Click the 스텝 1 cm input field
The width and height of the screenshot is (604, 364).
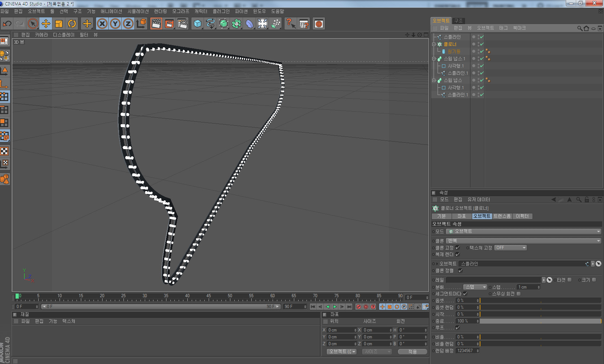tap(528, 287)
